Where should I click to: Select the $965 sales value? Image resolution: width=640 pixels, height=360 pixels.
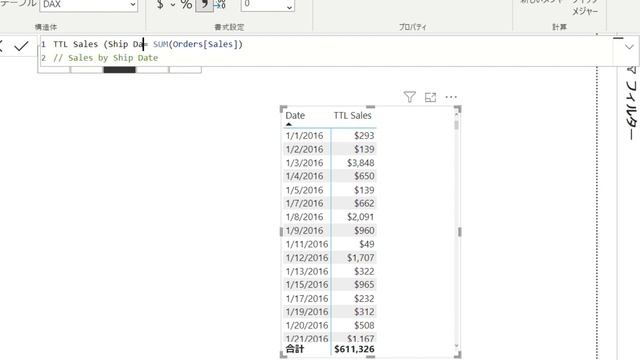364,284
